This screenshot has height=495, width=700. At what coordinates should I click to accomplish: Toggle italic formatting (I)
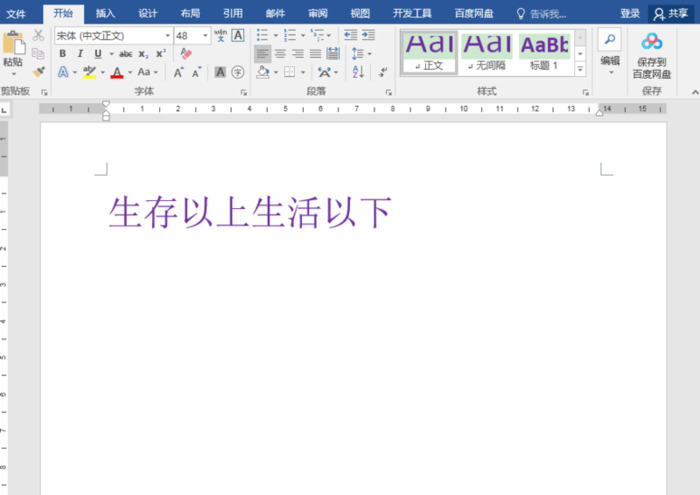[80, 54]
